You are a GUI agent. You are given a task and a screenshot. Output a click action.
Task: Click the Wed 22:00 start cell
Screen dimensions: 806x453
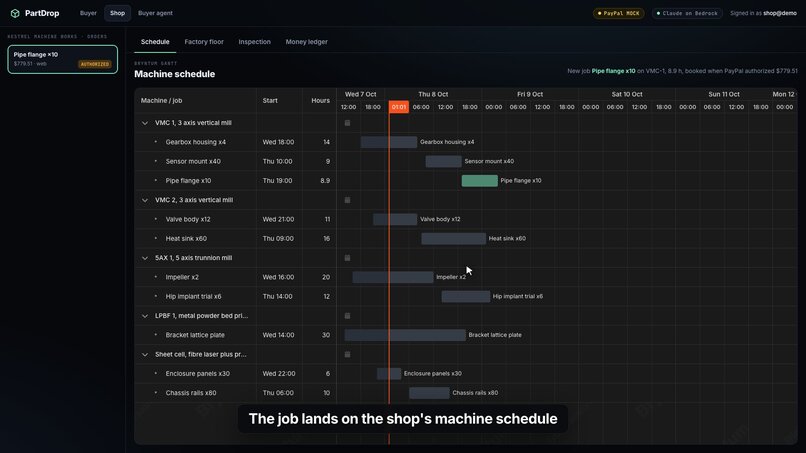pos(278,373)
